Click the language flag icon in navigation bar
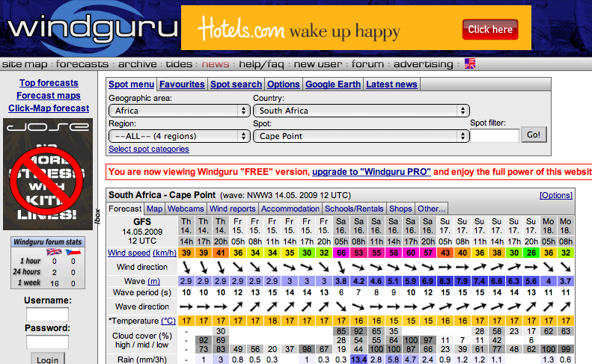The height and width of the screenshot is (364, 592). pyautogui.click(x=470, y=64)
